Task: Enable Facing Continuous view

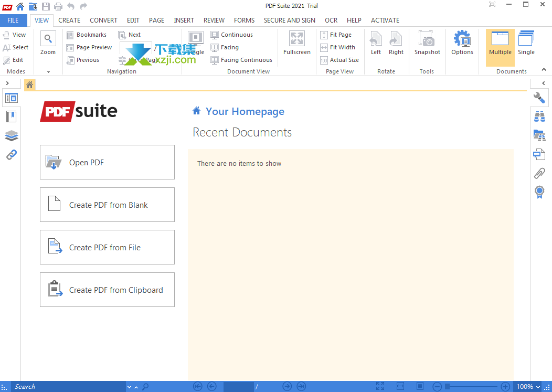Action: [x=241, y=60]
